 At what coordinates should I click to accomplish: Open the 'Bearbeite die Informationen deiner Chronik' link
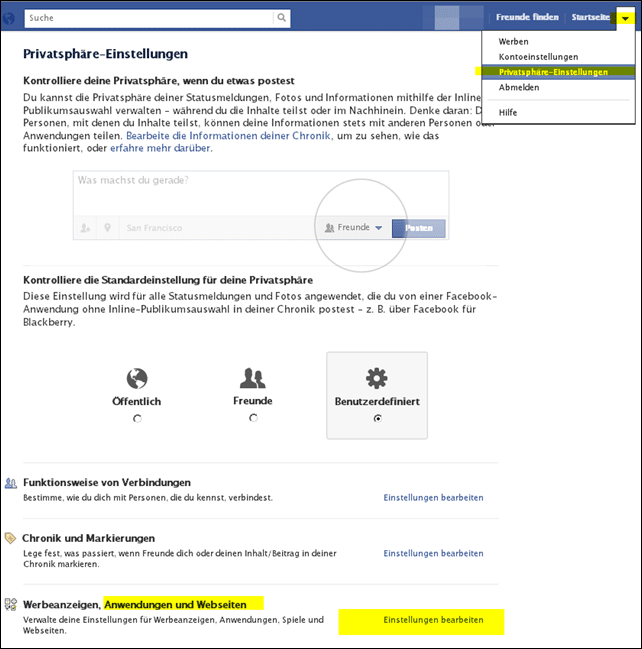pos(228,136)
